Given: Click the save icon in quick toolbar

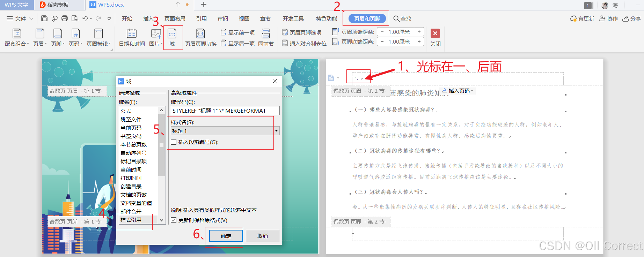Looking at the screenshot, I should tap(44, 18).
